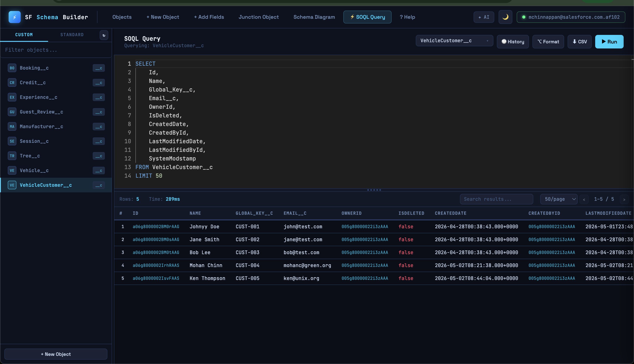Sort by the EMAIL__C column header
Viewport: 634px width, 364px height.
point(295,213)
